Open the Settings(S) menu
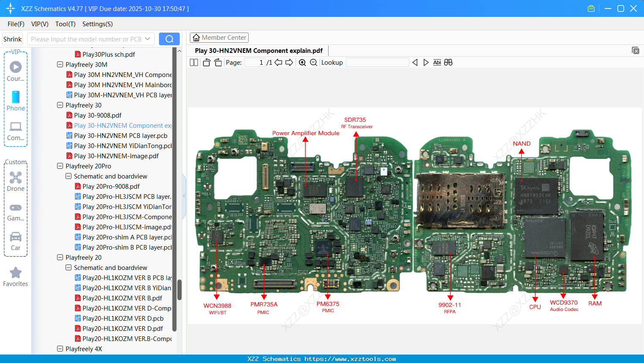The width and height of the screenshot is (644, 363). (98, 24)
